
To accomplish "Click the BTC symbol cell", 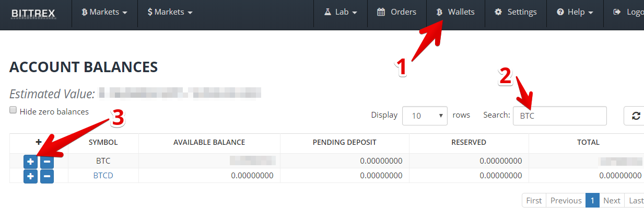I will 103,161.
